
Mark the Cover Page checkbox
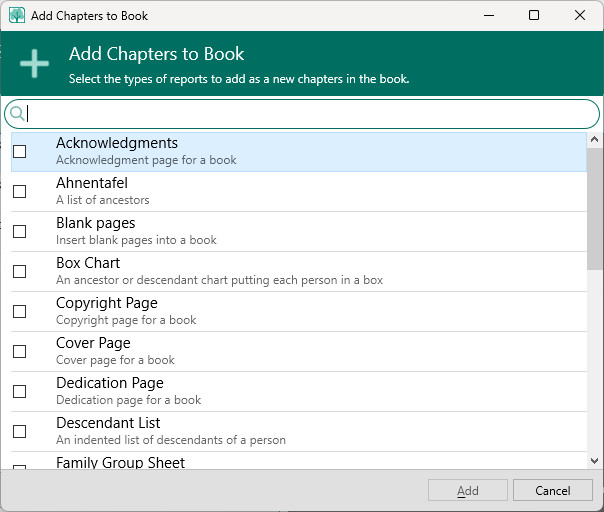click(x=20, y=352)
